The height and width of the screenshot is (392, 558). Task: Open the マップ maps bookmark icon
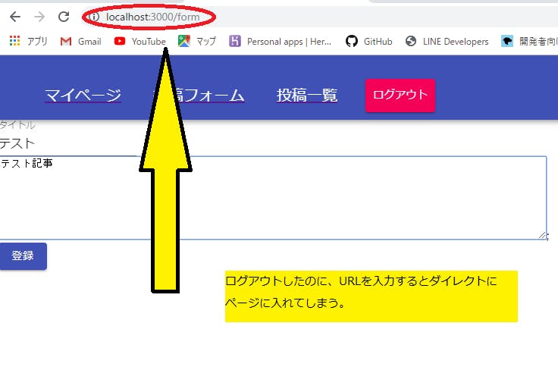[184, 41]
